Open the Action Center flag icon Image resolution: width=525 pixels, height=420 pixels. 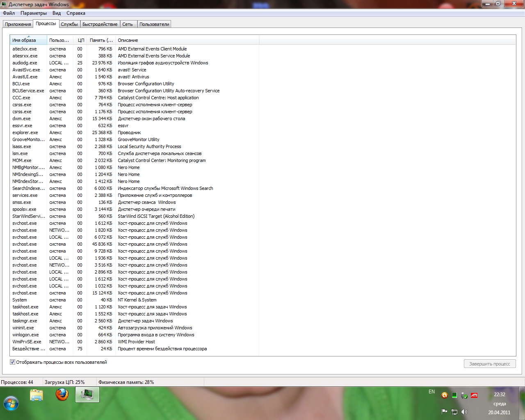pyautogui.click(x=444, y=412)
